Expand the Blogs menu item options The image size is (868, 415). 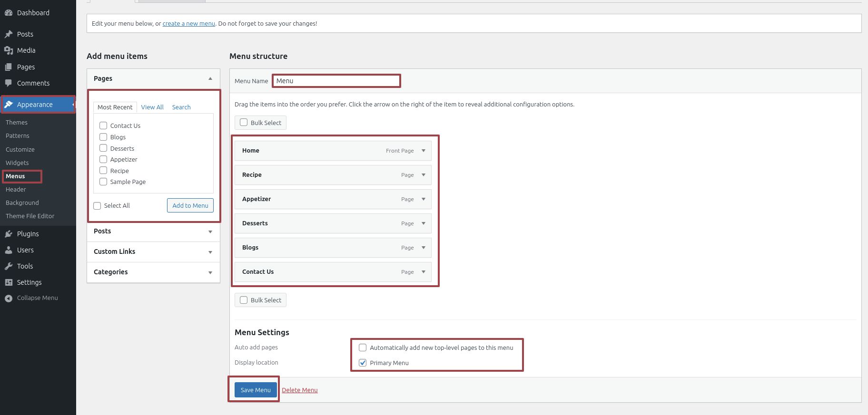tap(424, 248)
